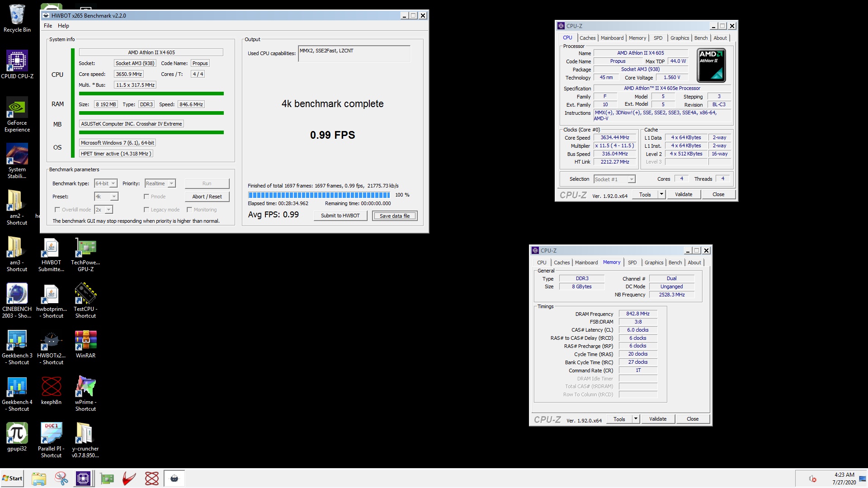Open HWBOT Submitter desktop icon

click(x=51, y=254)
